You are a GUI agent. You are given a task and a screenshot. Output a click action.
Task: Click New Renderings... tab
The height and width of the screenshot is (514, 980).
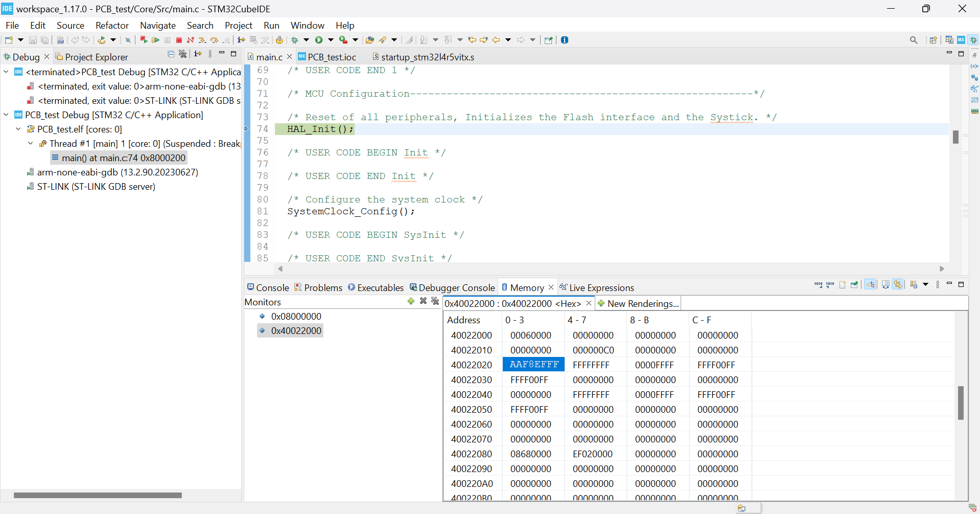coord(639,304)
